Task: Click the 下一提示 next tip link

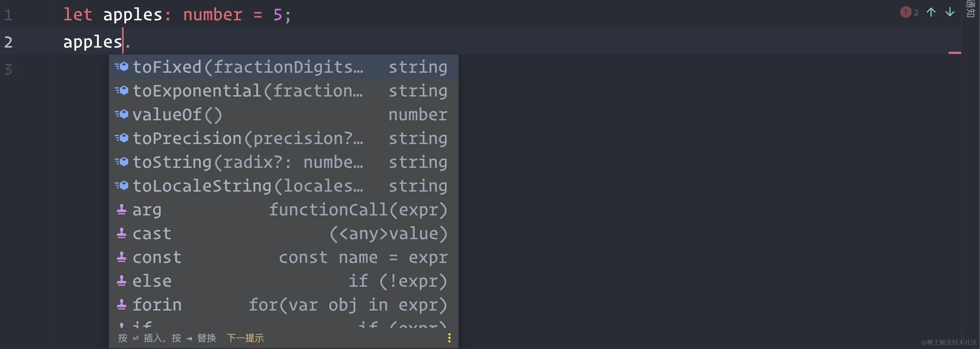Action: [x=245, y=338]
